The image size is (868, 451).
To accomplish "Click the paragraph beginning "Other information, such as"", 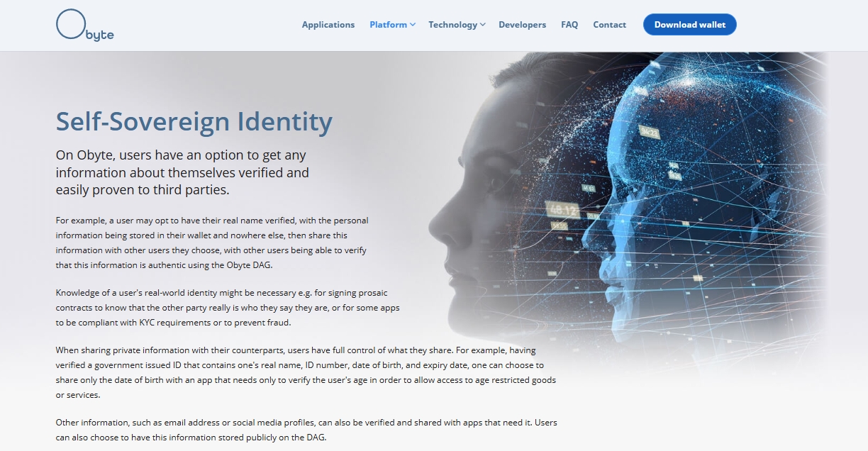I will click(x=306, y=430).
